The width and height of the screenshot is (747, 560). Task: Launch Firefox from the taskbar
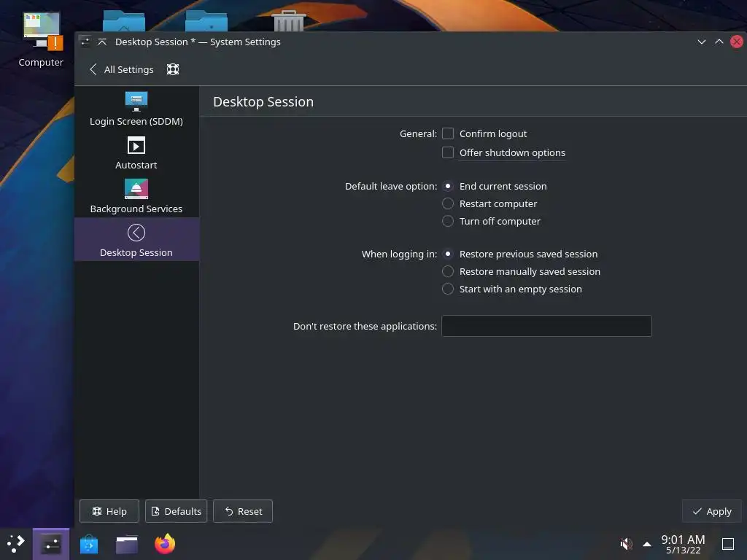(x=165, y=544)
